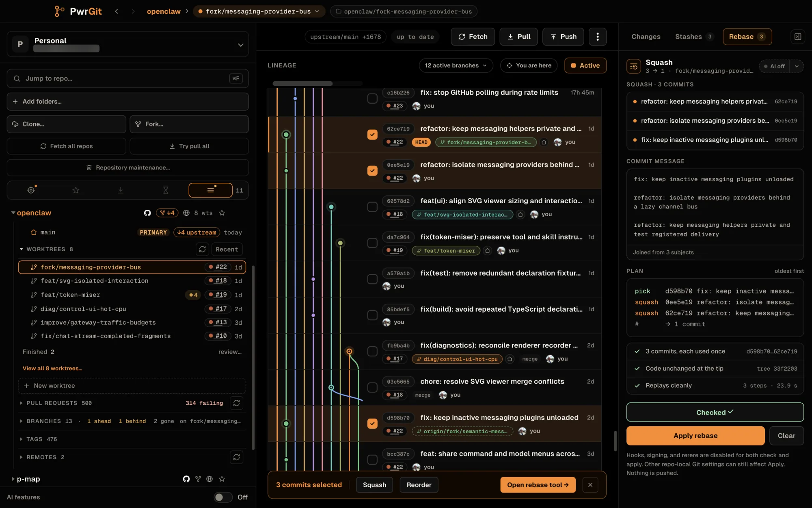
Task: Expand the PULL REQUESTS section
Action: (21, 403)
